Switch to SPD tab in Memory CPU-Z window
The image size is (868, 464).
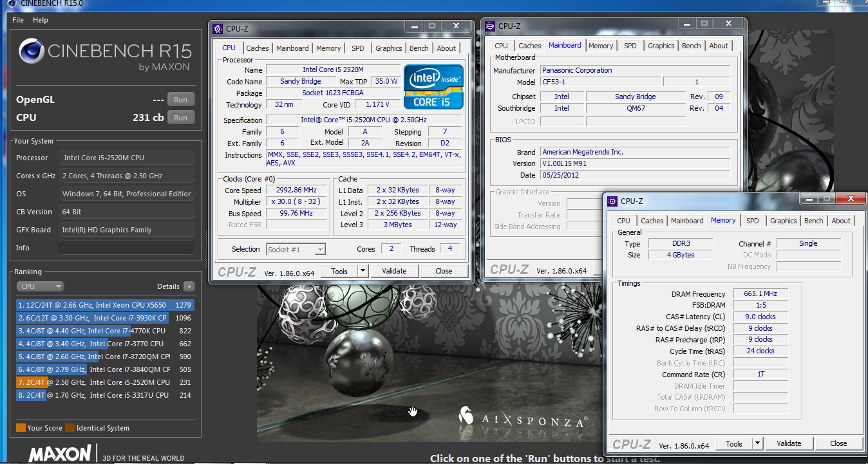point(753,221)
